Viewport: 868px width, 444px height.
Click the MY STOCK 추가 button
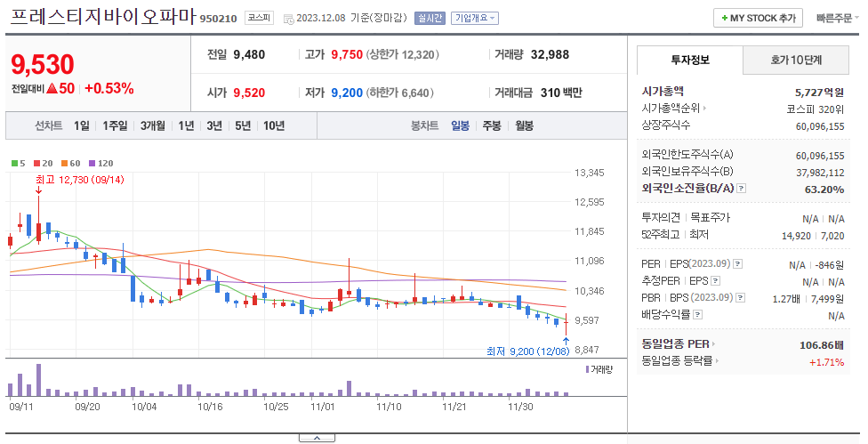[x=758, y=19]
